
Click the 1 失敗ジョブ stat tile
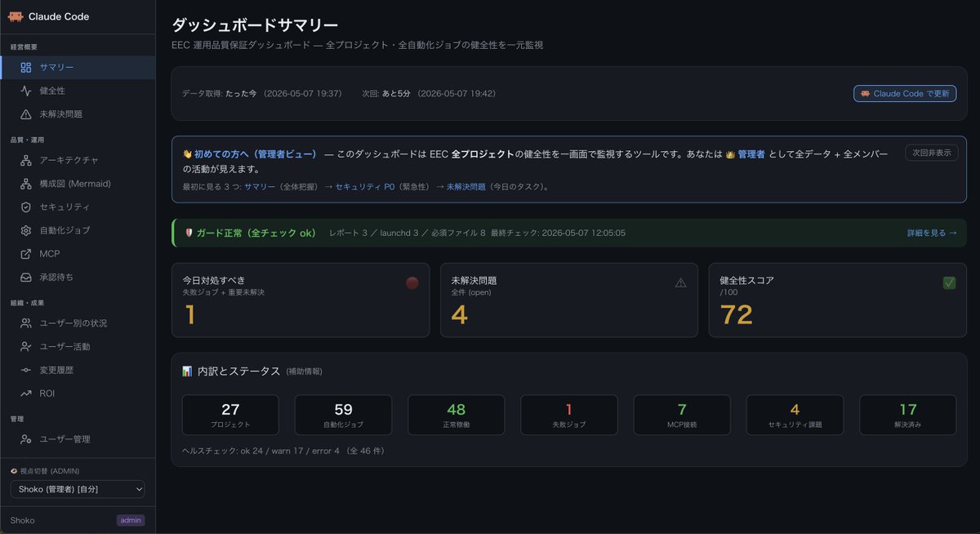[569, 415]
